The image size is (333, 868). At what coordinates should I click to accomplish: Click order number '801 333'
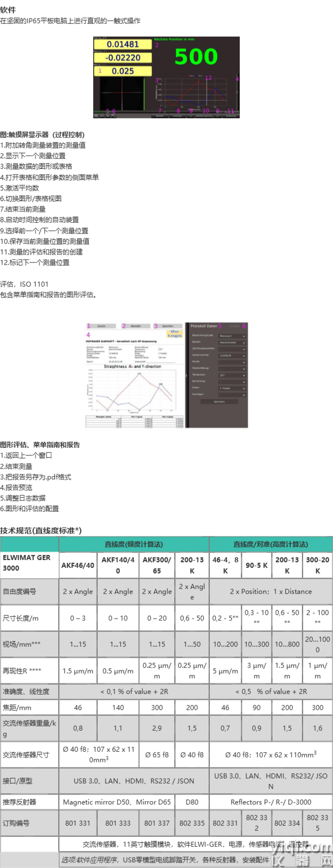tap(117, 823)
